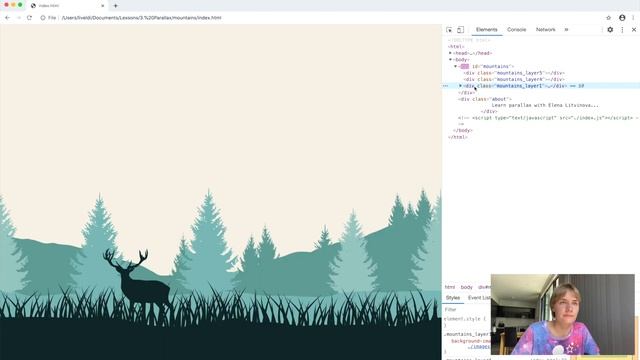Close the index.html browser tab

point(102,6)
